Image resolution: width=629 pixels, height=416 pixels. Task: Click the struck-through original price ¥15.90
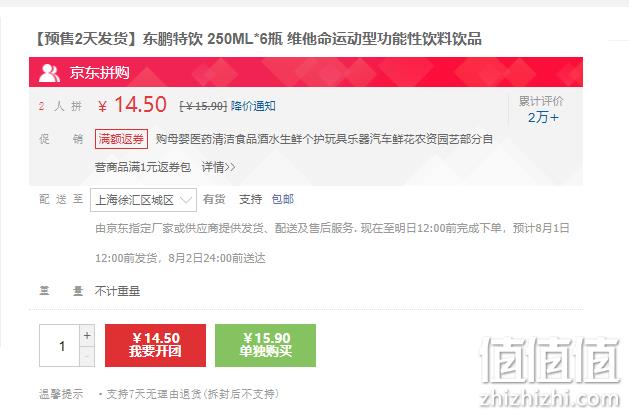pyautogui.click(x=203, y=106)
